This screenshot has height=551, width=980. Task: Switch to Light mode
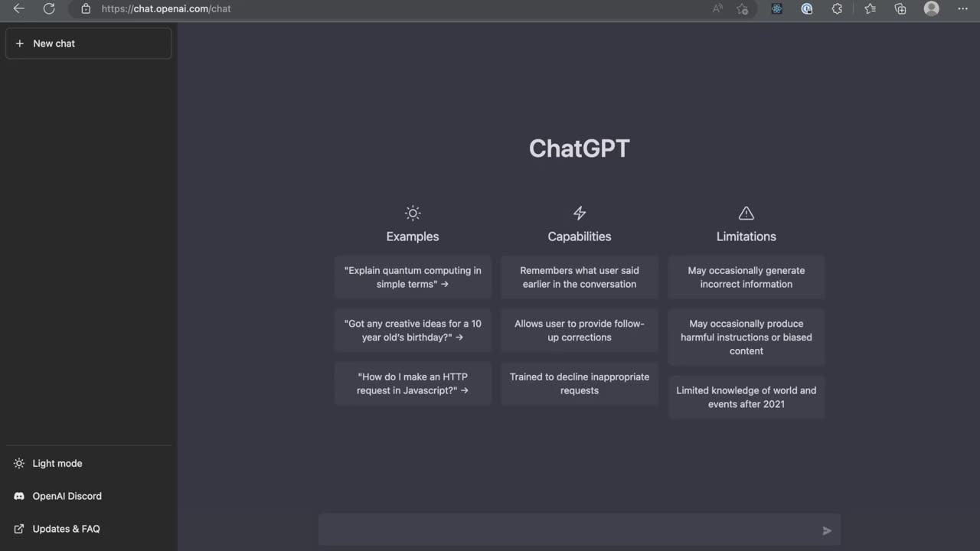(89, 464)
